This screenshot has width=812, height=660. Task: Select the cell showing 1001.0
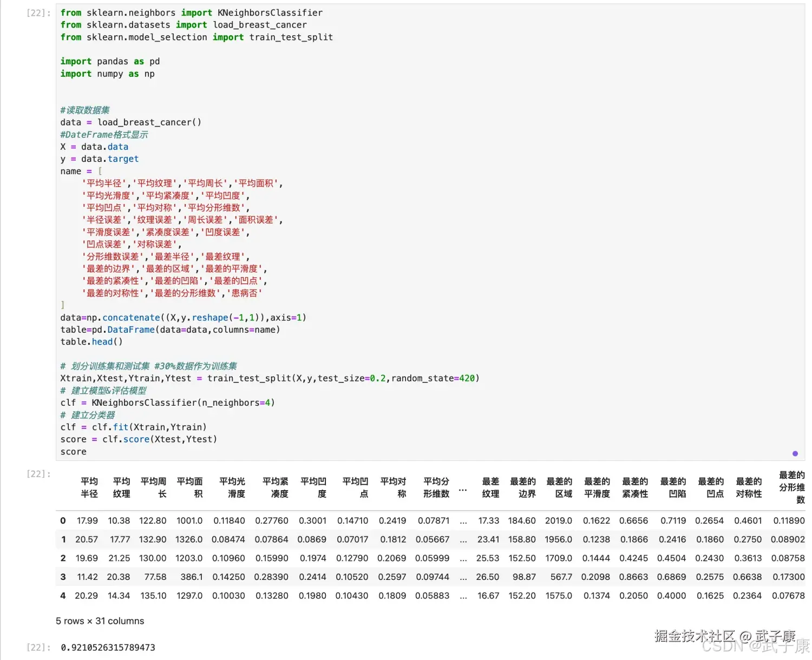point(189,520)
